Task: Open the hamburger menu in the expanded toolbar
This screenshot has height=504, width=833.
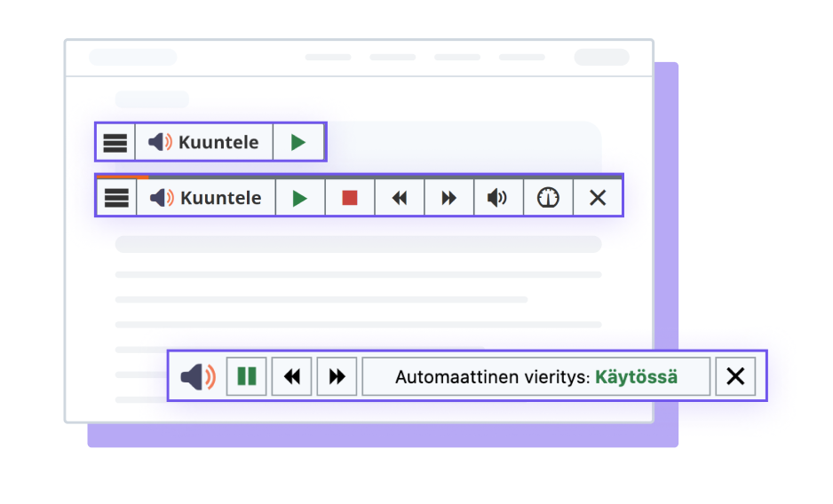Action: [x=117, y=198]
